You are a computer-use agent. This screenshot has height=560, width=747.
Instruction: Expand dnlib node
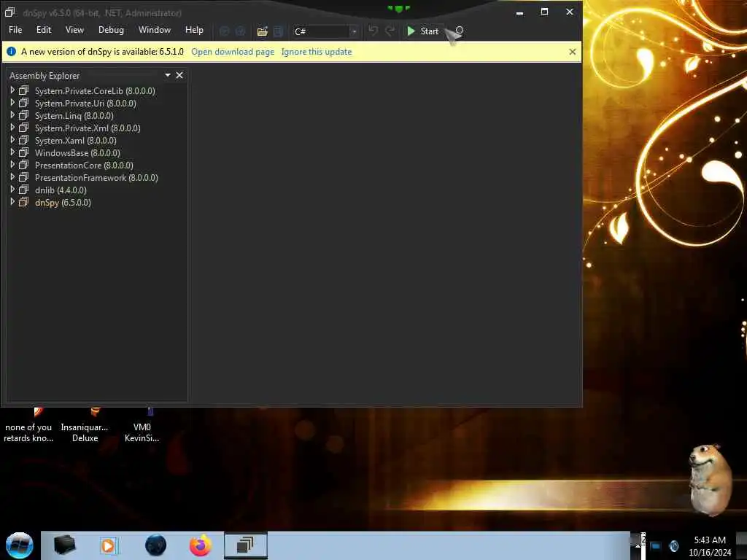click(x=12, y=189)
